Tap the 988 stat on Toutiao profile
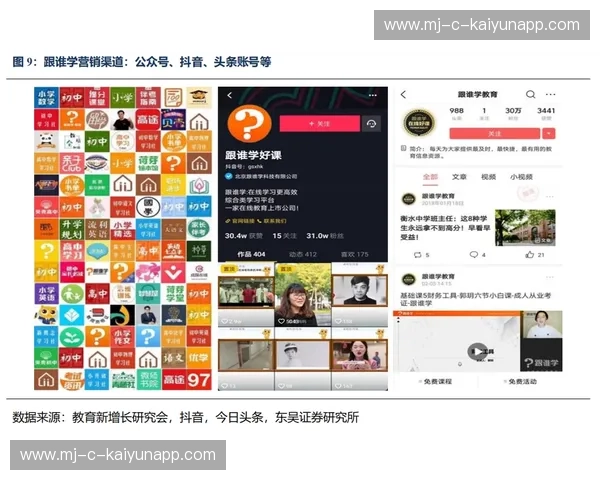 (457, 113)
